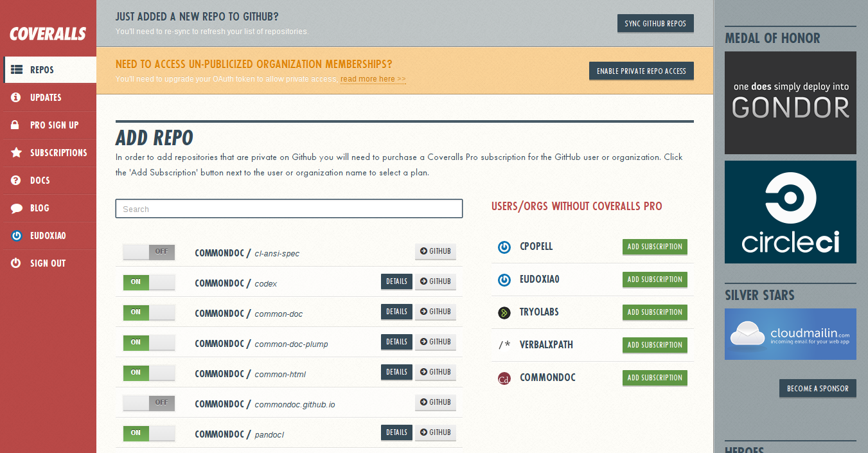Click the common-doc-plump repository name
The height and width of the screenshot is (453, 868).
pos(291,344)
